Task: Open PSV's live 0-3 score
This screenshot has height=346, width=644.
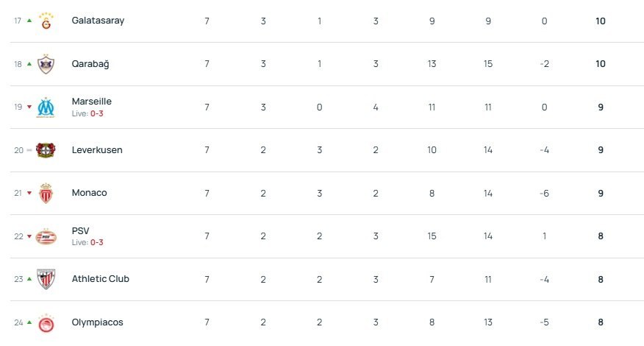Action: pyautogui.click(x=96, y=242)
